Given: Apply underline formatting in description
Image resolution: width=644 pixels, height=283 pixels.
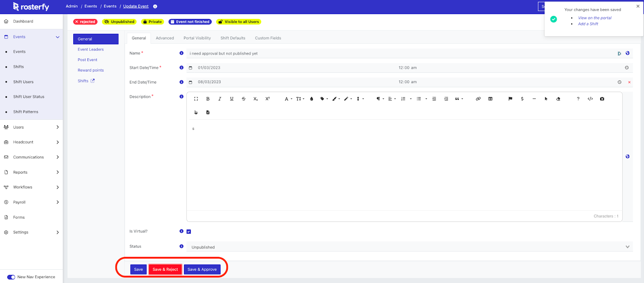Looking at the screenshot, I should 231,99.
